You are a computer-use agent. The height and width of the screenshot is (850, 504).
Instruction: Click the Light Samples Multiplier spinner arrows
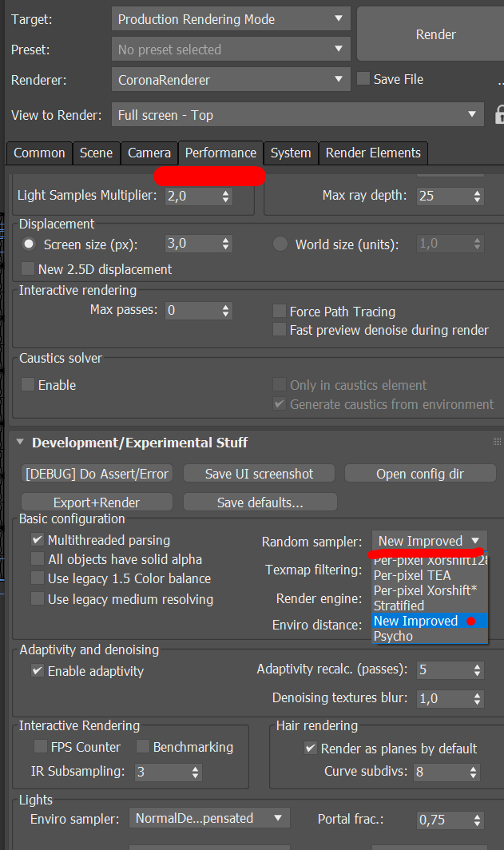[x=225, y=196]
